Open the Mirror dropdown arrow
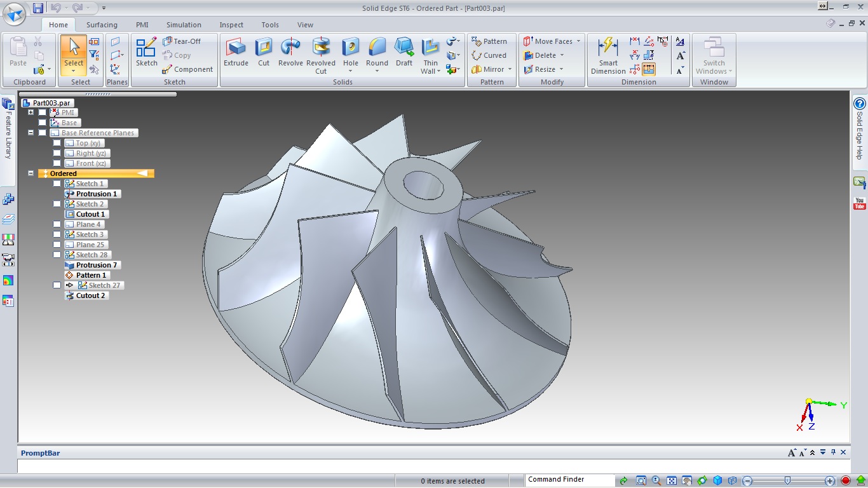The width and height of the screenshot is (868, 488). tap(510, 69)
